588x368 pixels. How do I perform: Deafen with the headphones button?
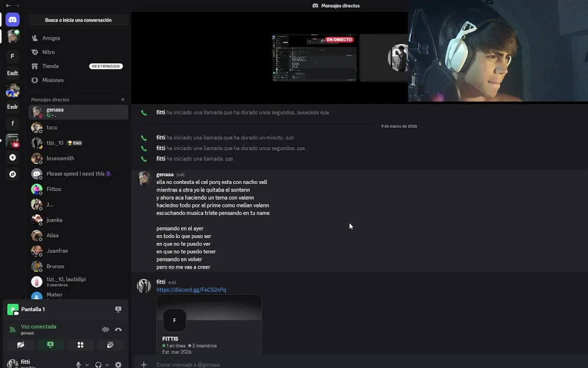pos(98,364)
